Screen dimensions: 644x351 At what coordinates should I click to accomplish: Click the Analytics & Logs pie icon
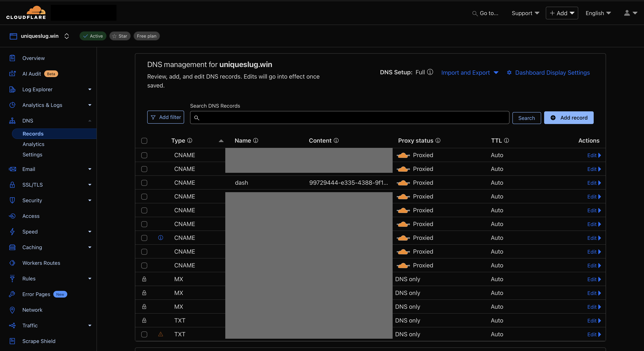coord(12,105)
